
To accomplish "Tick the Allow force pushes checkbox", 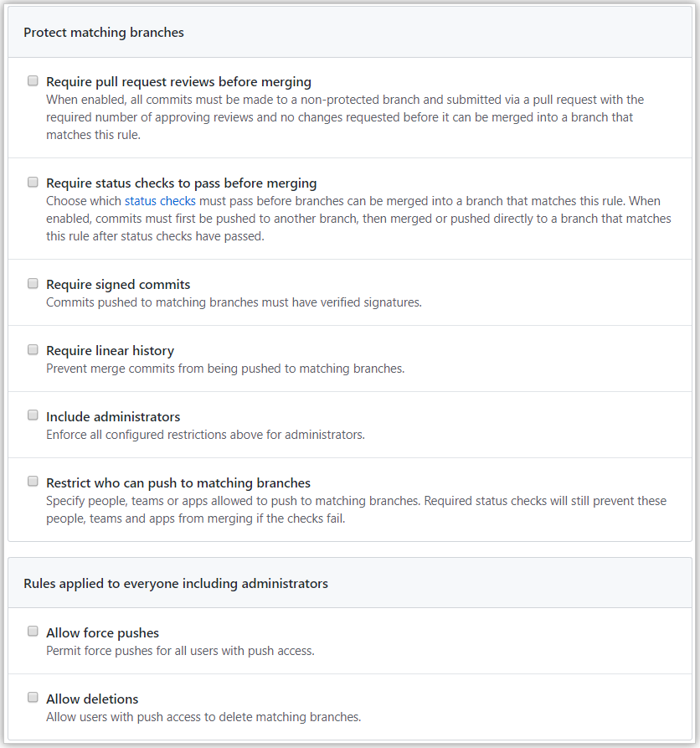I will pos(33,632).
